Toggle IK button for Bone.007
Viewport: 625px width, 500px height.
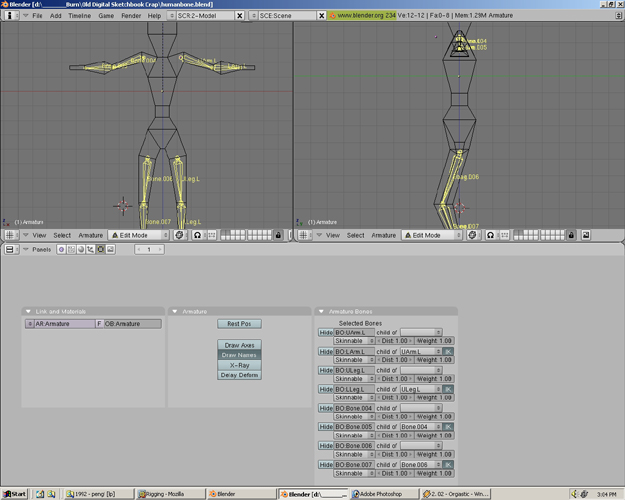pyautogui.click(x=448, y=465)
